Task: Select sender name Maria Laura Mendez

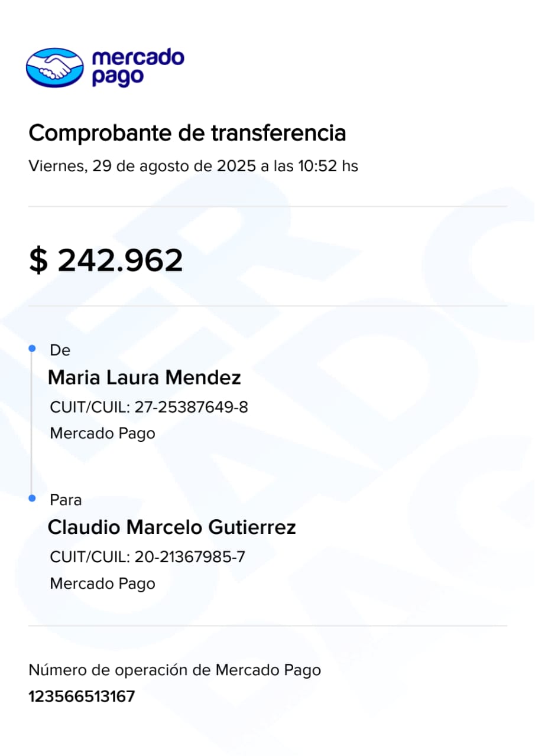Action: click(x=144, y=377)
